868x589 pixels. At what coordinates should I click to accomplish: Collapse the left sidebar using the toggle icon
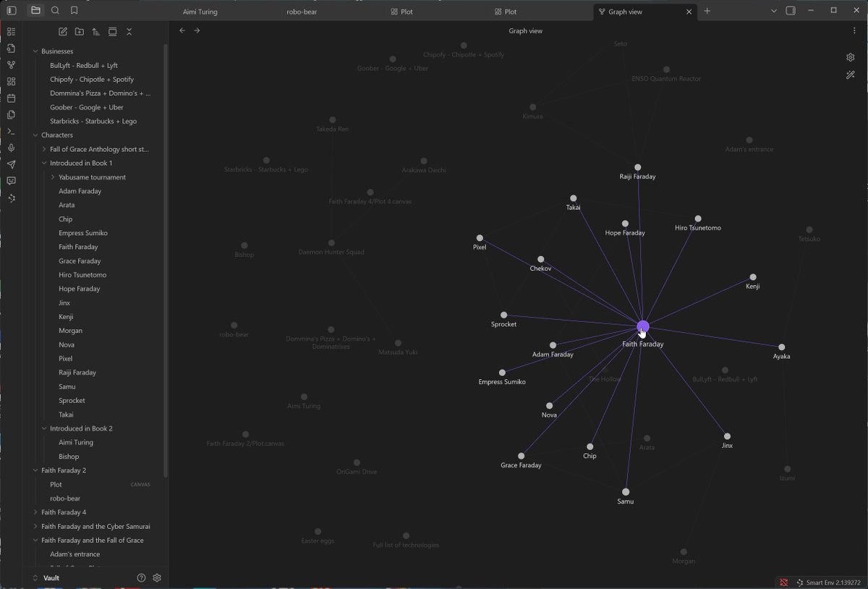pos(11,11)
